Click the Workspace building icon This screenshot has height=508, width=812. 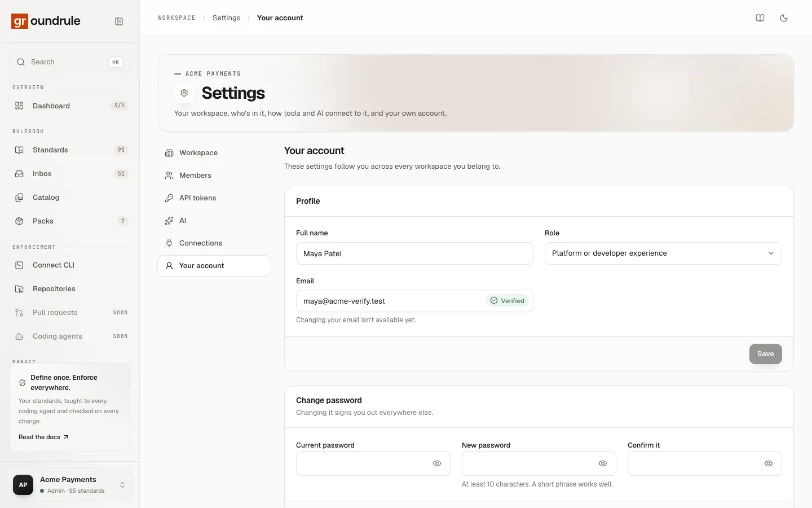click(x=169, y=153)
